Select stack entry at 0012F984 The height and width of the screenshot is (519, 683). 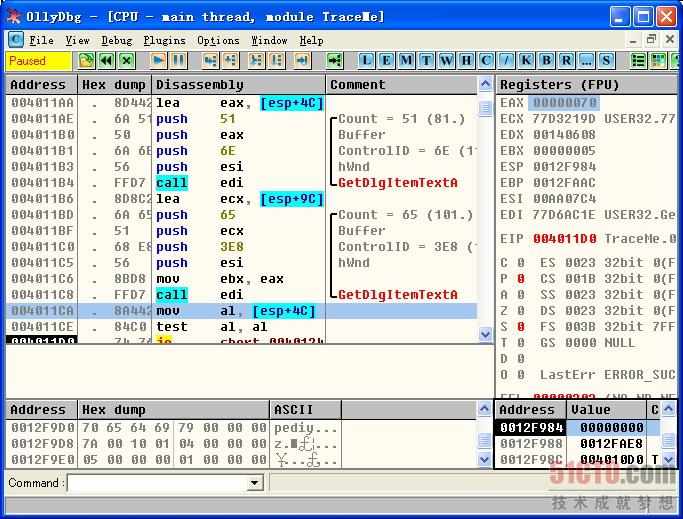[x=577, y=427]
